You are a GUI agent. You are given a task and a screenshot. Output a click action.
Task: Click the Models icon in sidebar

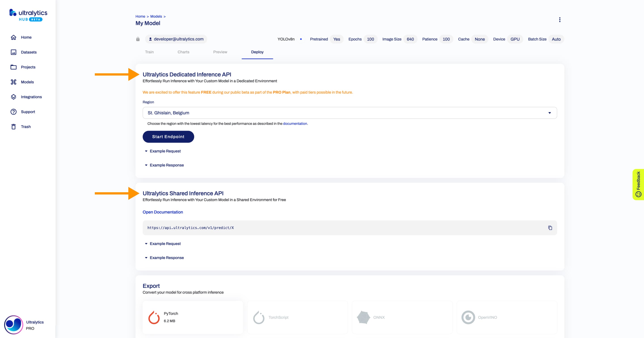(13, 82)
